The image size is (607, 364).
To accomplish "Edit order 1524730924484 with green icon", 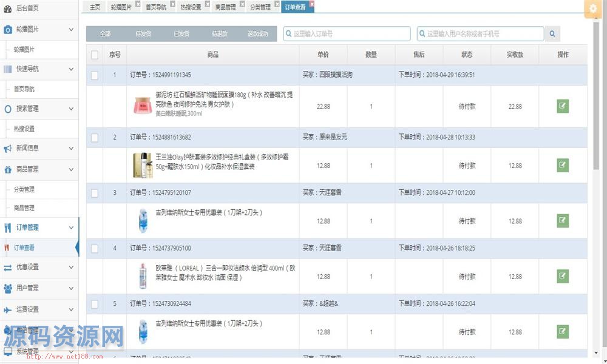I will [563, 331].
